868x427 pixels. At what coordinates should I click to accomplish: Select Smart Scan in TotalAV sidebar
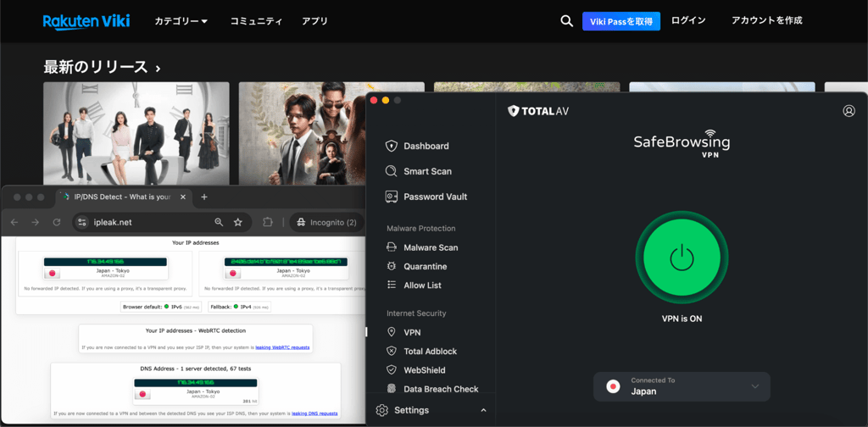[x=427, y=171]
